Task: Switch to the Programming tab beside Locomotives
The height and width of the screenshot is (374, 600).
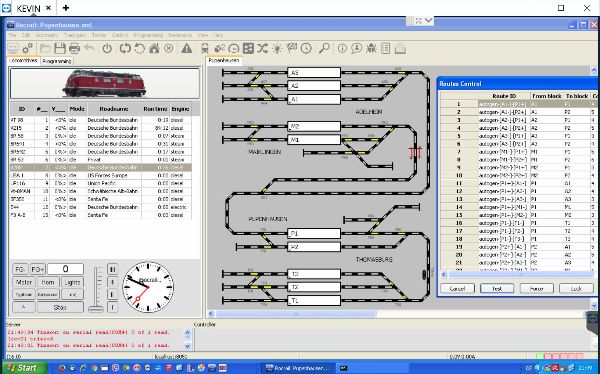Action: [x=57, y=61]
